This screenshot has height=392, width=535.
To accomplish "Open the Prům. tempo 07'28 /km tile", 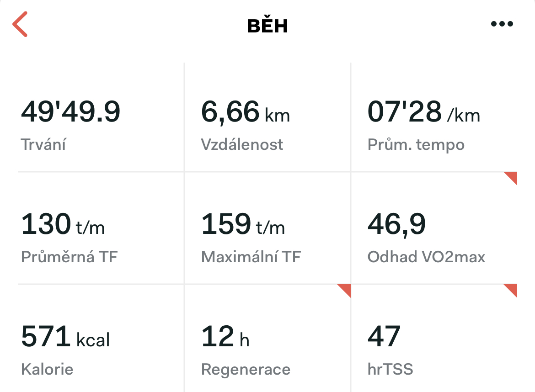I will pyautogui.click(x=434, y=117).
